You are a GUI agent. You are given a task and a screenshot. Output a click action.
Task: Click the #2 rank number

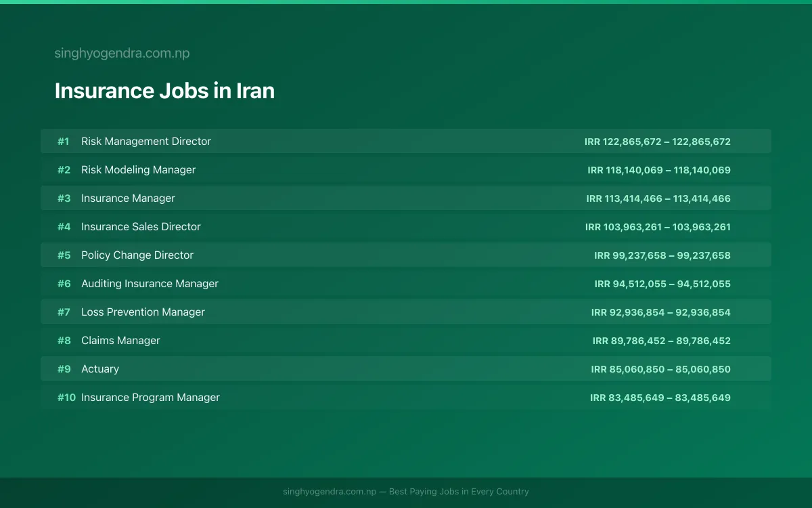coord(64,170)
